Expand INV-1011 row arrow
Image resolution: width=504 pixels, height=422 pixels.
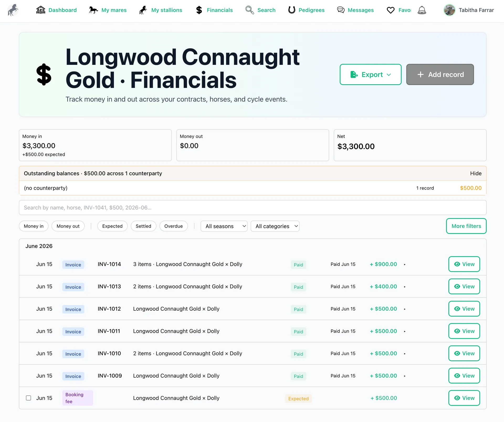405,331
